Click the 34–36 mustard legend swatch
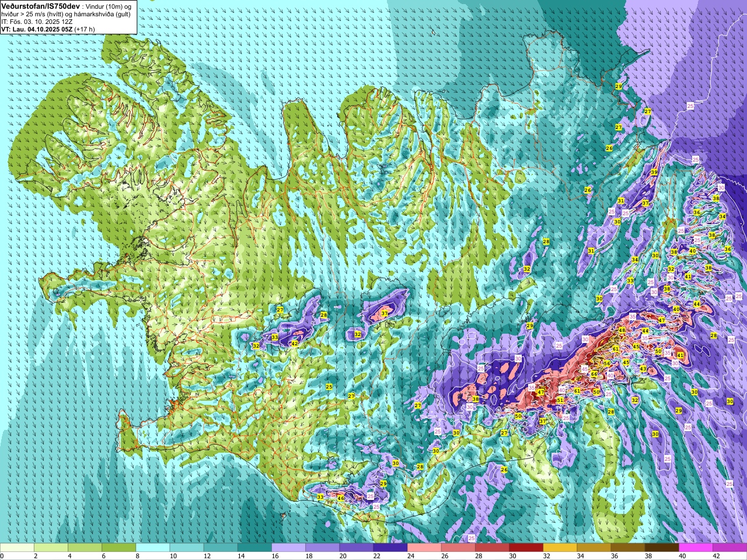 pyautogui.click(x=594, y=548)
